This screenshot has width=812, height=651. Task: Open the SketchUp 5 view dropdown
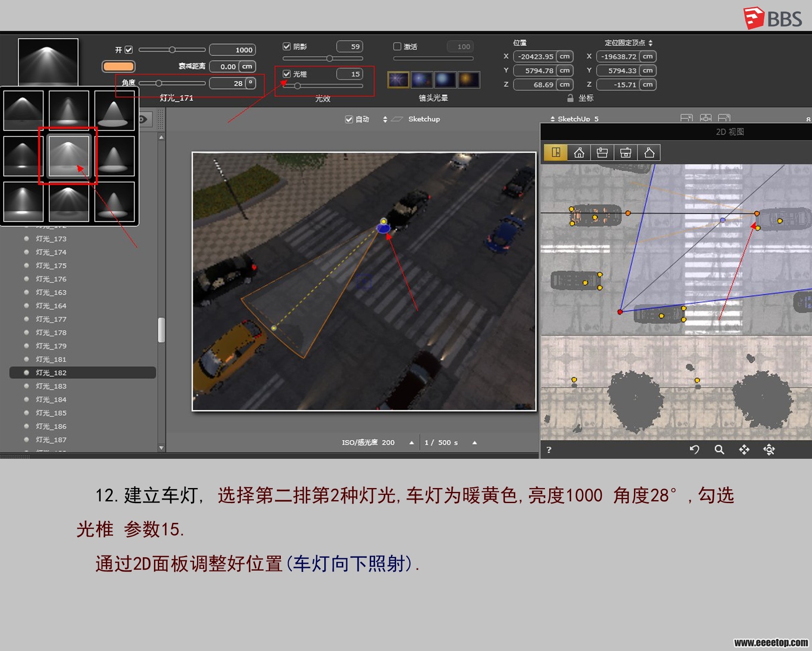pos(553,119)
